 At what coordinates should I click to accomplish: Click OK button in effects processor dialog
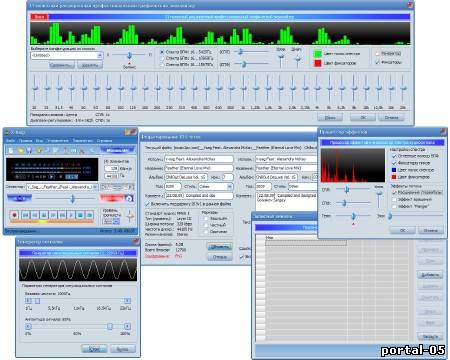point(402,230)
